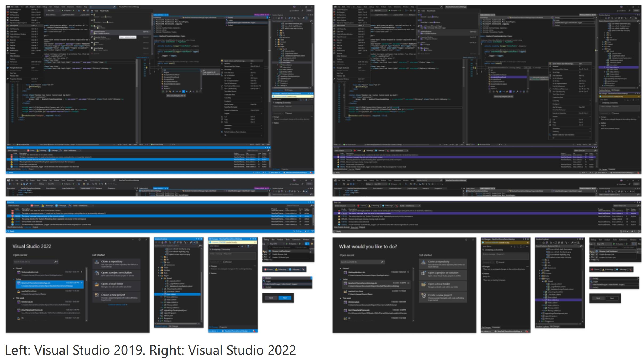Click green IIS Express start icon in VS 2019 toolbar strip
The height and width of the screenshot is (362, 644).
(x=62, y=184)
